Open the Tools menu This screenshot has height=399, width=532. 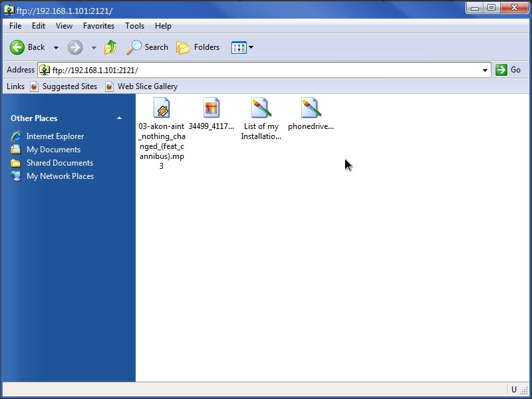[135, 26]
